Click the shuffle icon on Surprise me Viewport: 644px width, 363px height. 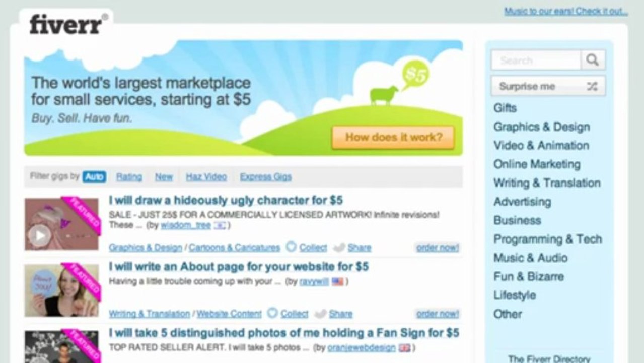pyautogui.click(x=592, y=87)
